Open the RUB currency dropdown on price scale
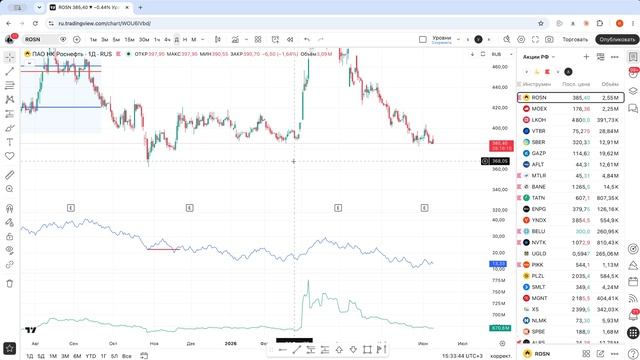640x360 pixels. click(x=502, y=54)
